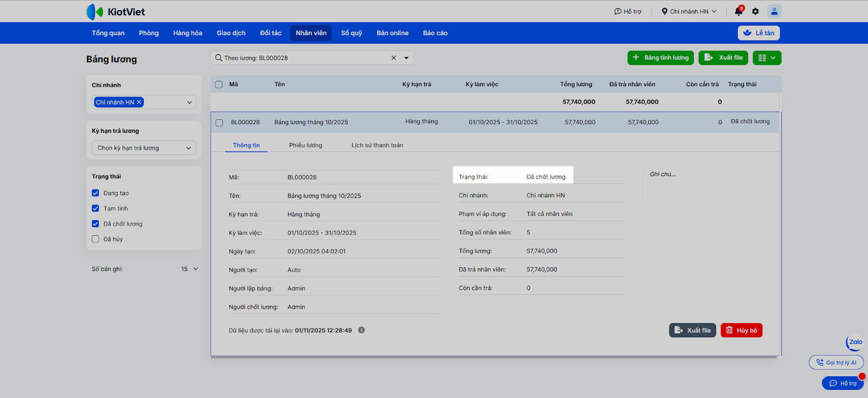The height and width of the screenshot is (398, 868).
Task: Clear the search box using X icon
Action: [394, 58]
